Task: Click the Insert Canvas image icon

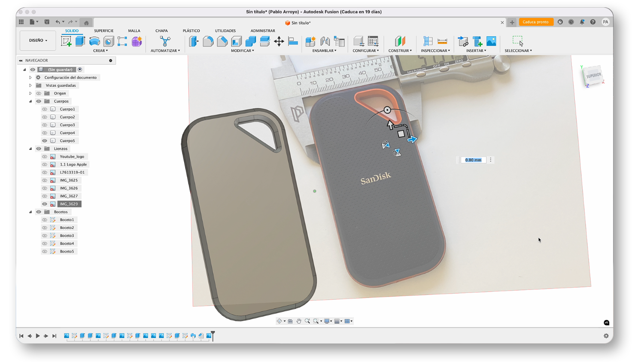Action: click(491, 41)
